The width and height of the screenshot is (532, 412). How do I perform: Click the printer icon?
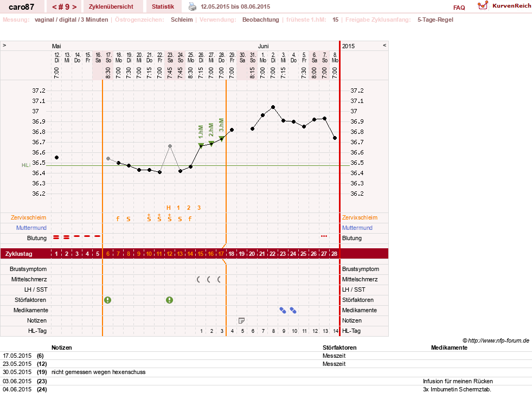click(x=193, y=7)
